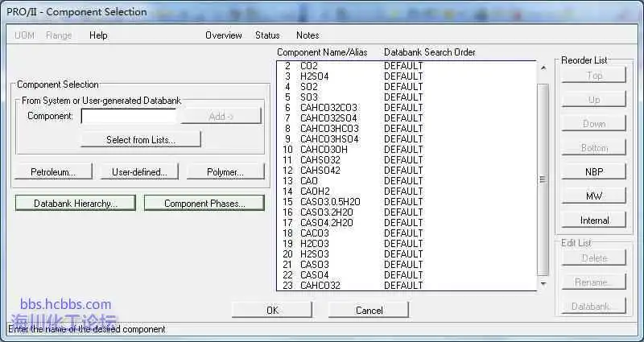
Task: Open the UOM menu
Action: coord(24,35)
